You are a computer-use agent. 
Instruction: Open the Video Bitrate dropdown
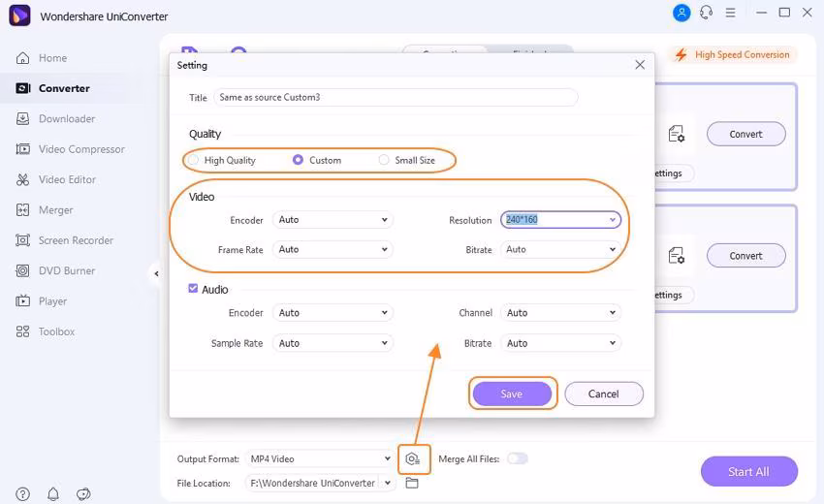click(x=560, y=250)
